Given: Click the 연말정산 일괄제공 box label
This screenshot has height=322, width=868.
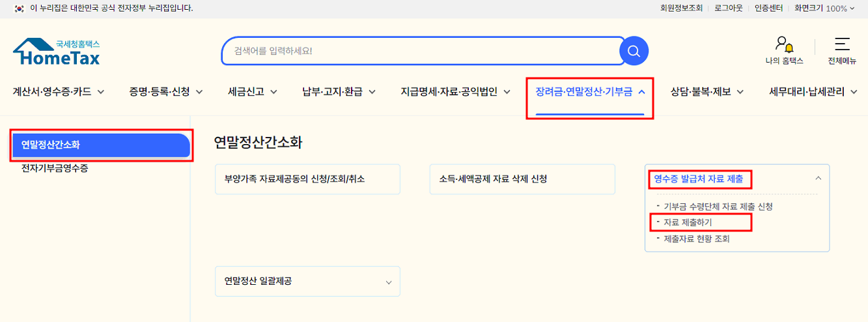Looking at the screenshot, I should pyautogui.click(x=259, y=281).
